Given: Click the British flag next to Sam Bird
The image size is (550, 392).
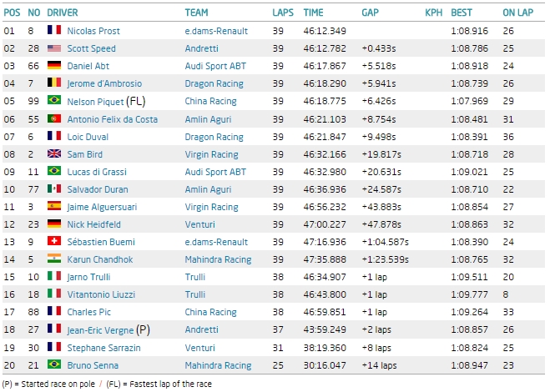Looking at the screenshot, I should (54, 154).
